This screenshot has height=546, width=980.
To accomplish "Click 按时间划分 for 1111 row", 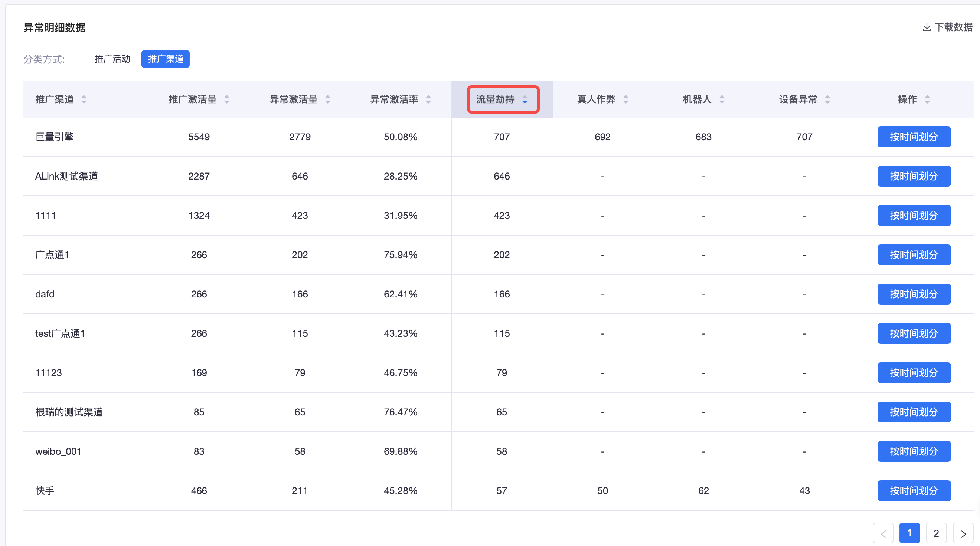I will [x=914, y=216].
